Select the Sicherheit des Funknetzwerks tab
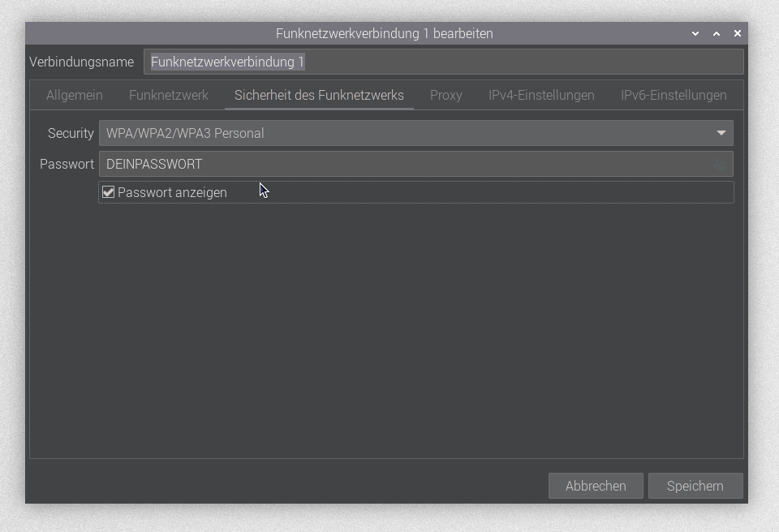Image resolution: width=779 pixels, height=532 pixels. point(319,95)
